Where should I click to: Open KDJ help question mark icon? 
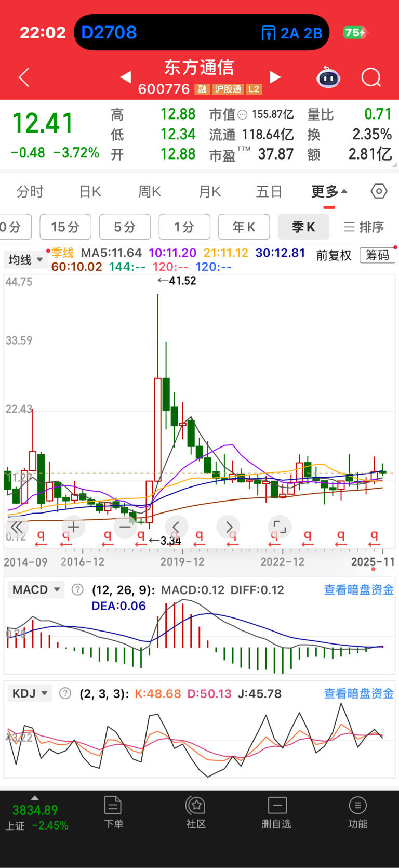pyautogui.click(x=65, y=693)
